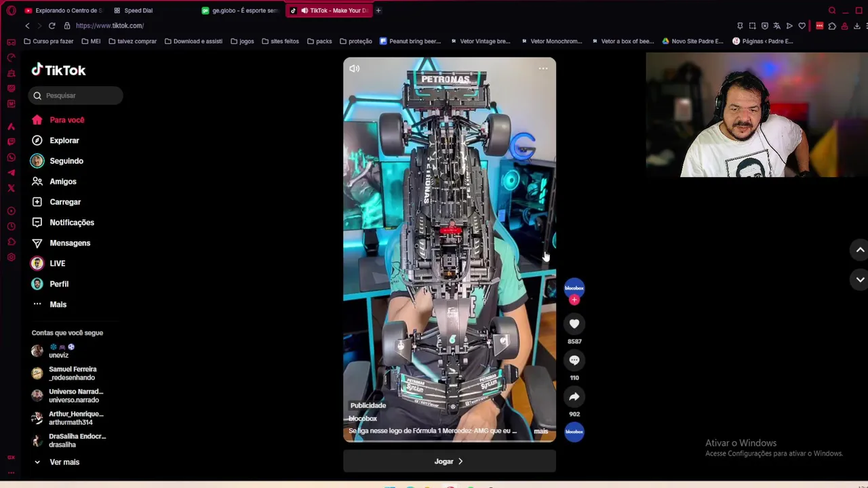
Task: Open Carregar to upload a video
Action: (x=56, y=202)
